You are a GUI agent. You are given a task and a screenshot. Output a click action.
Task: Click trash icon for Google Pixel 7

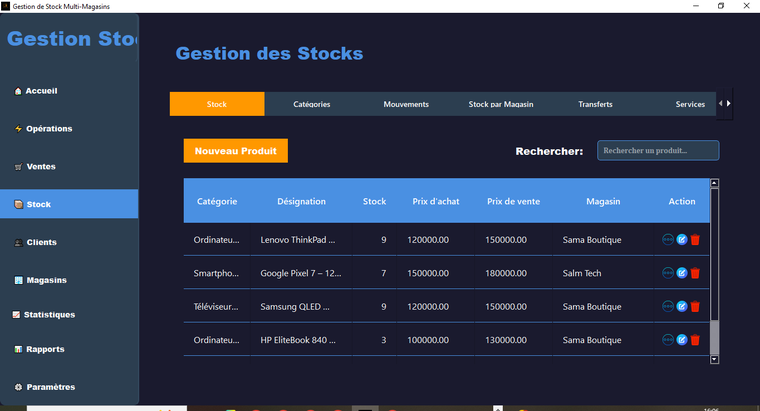695,273
